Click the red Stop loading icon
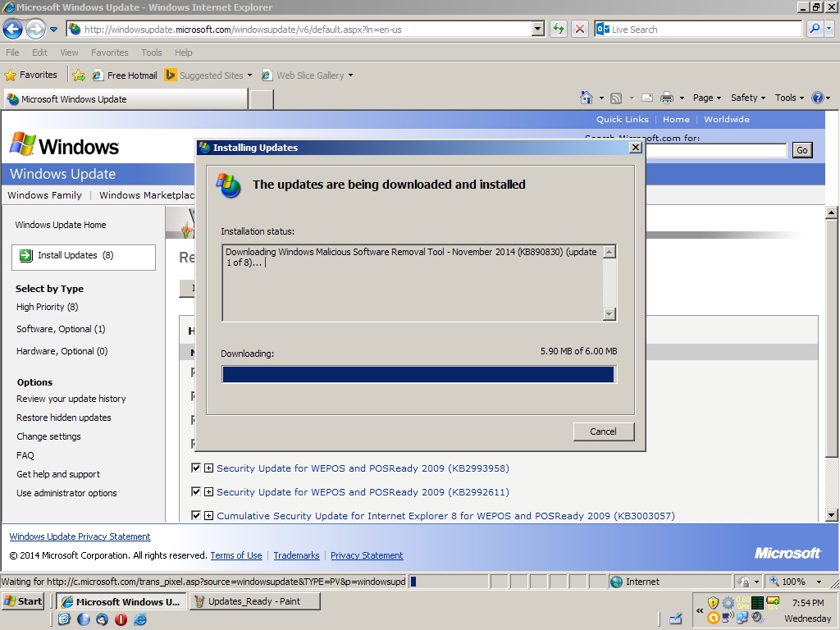Image resolution: width=840 pixels, height=630 pixels. click(580, 29)
